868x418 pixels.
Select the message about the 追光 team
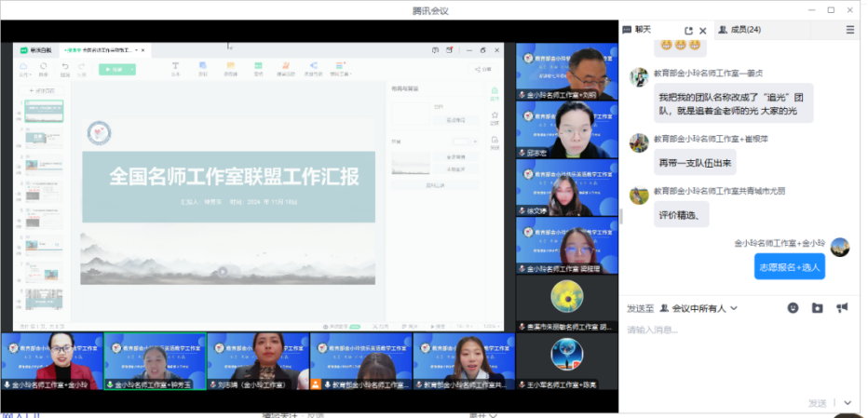point(734,103)
